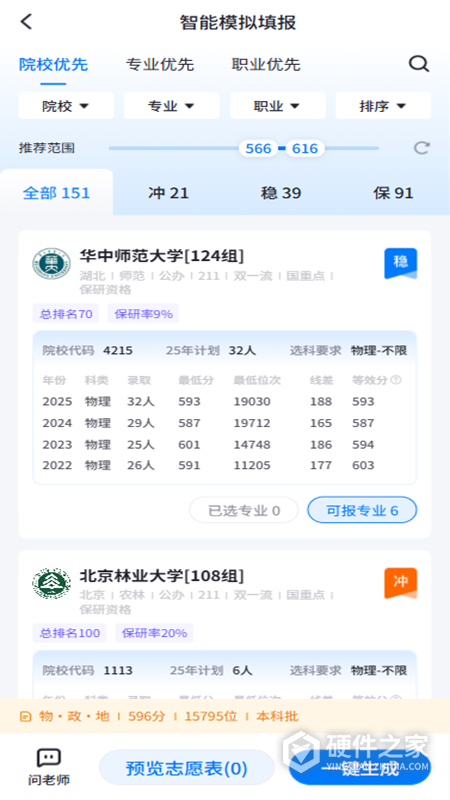This screenshot has width=450, height=800.
Task: Click the 已选专业 0 button
Action: coord(244,510)
